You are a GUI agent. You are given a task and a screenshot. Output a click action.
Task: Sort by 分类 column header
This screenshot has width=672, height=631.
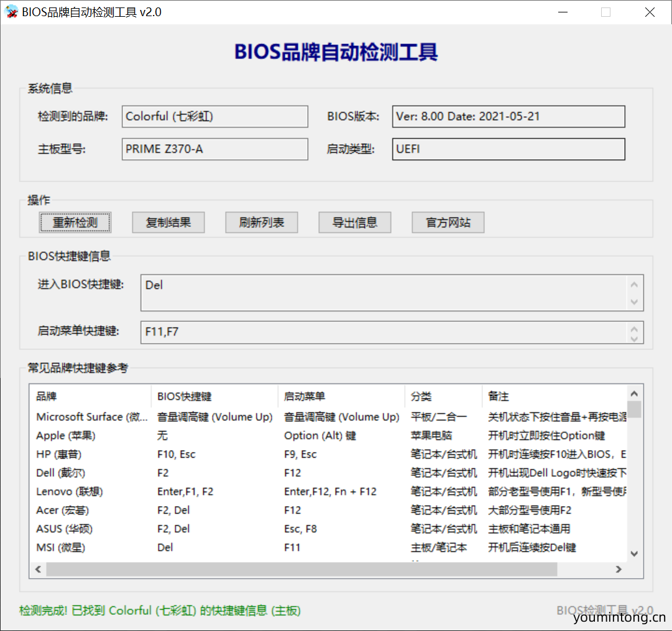[x=444, y=397]
